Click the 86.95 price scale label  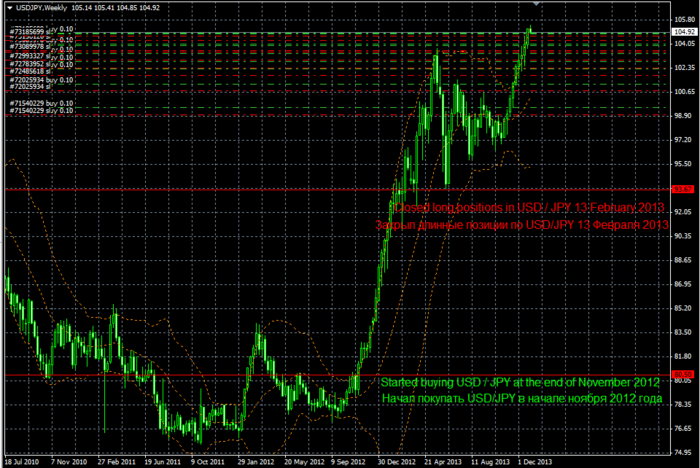click(684, 284)
